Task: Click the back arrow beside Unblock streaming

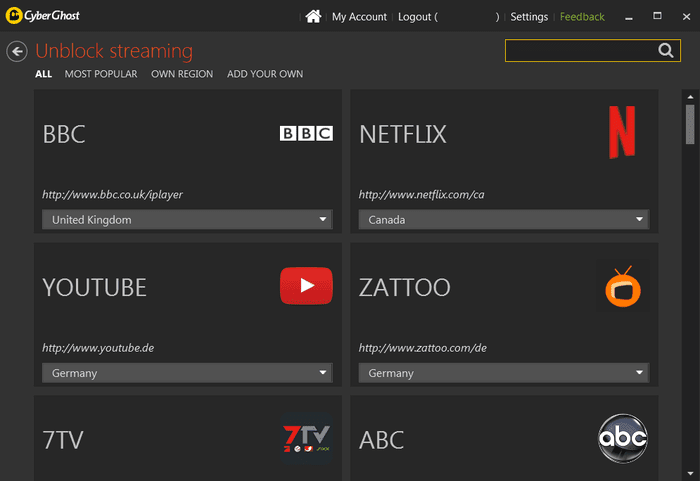Action: 17,51
